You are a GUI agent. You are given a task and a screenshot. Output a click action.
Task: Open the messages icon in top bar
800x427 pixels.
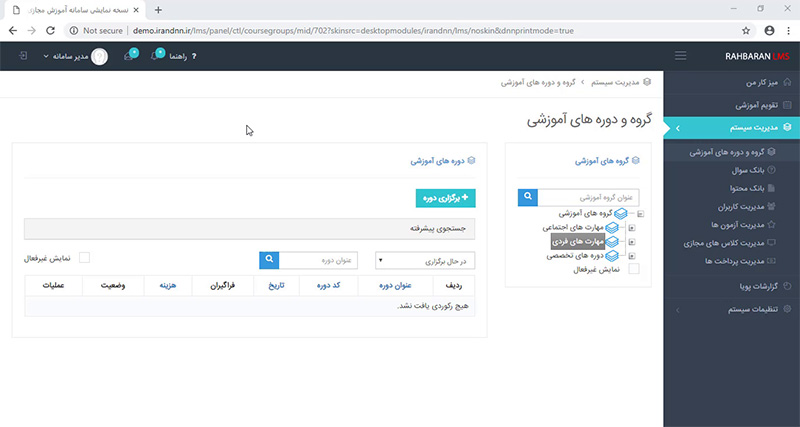pos(129,56)
